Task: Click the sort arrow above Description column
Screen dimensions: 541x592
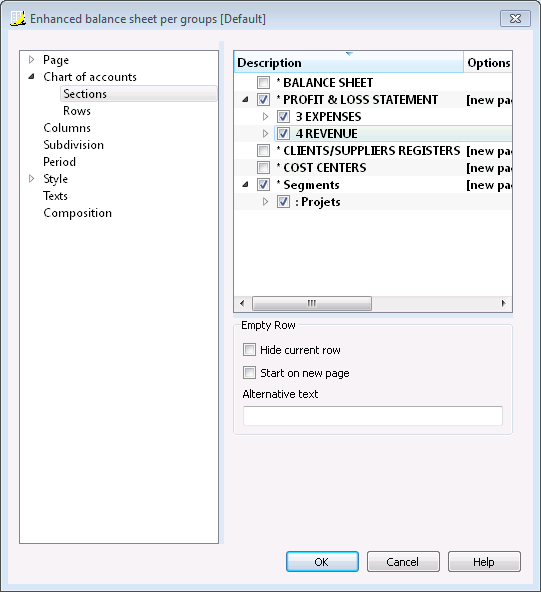Action: pos(349,54)
